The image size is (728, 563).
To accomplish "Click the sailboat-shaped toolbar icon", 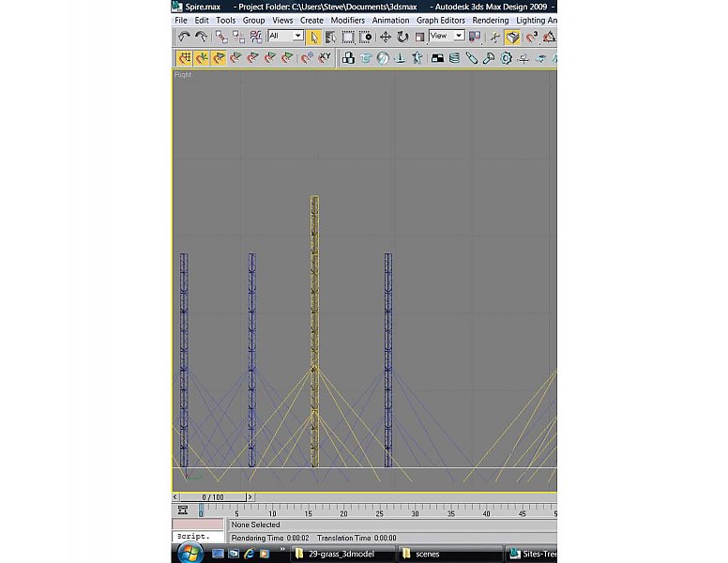I will 401,58.
